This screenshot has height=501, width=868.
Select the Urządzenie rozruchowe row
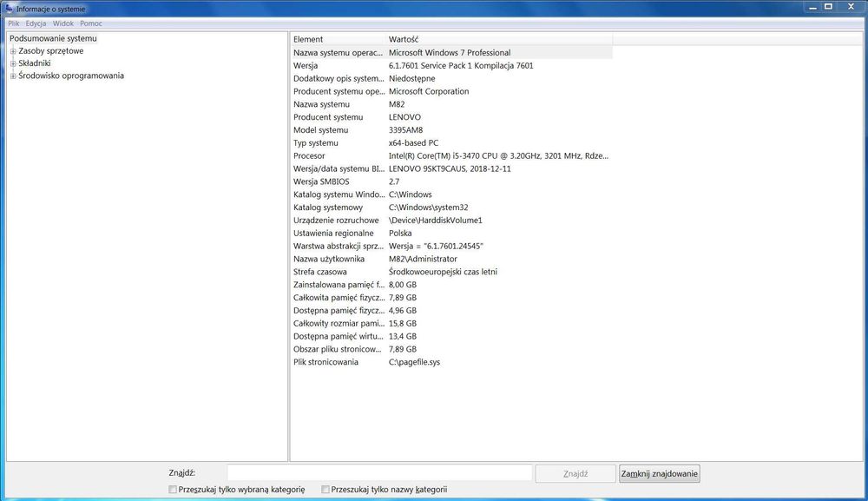point(451,221)
